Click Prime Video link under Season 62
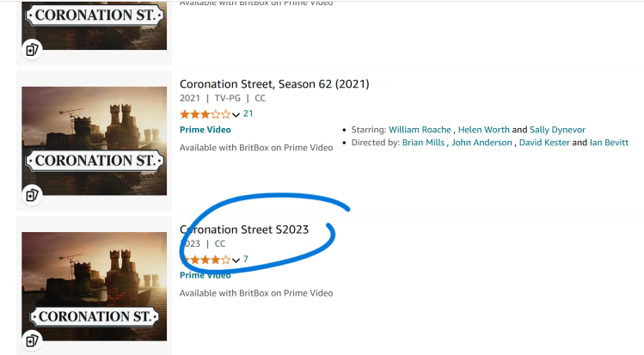 (x=205, y=130)
